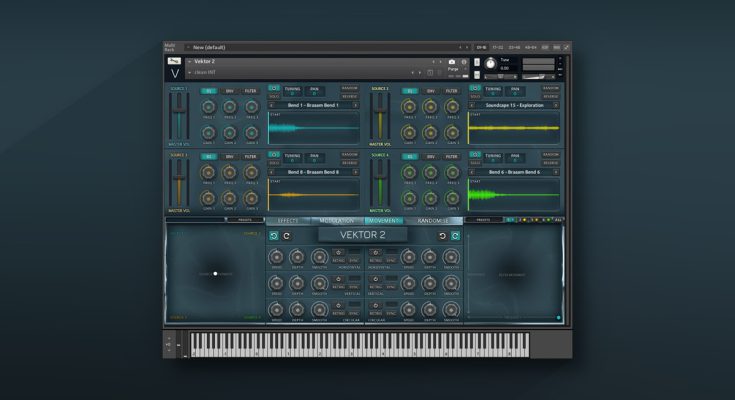
Task: Toggle Solo for Source 1
Action: pos(274,97)
